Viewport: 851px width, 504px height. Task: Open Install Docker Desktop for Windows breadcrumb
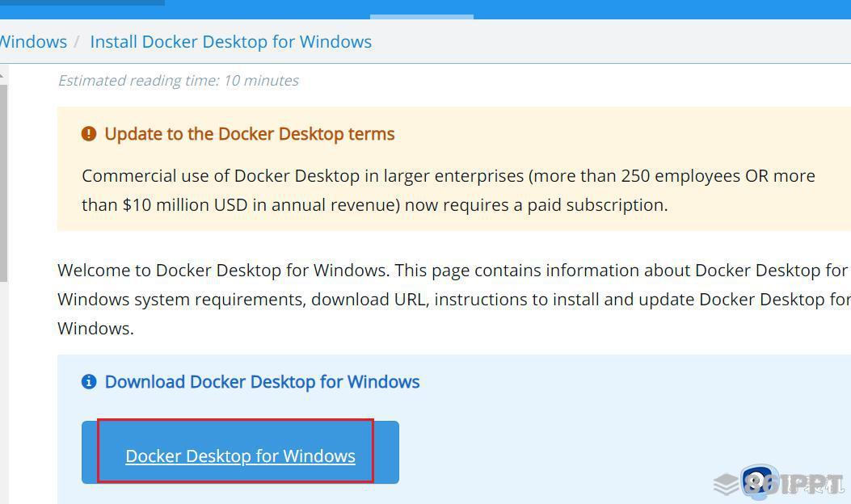coord(230,42)
